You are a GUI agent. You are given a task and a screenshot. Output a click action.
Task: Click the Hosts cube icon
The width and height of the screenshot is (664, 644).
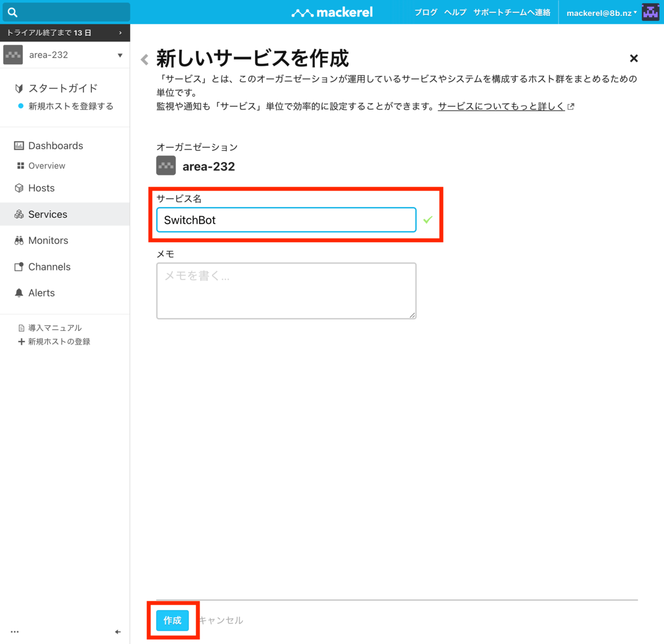click(x=19, y=188)
